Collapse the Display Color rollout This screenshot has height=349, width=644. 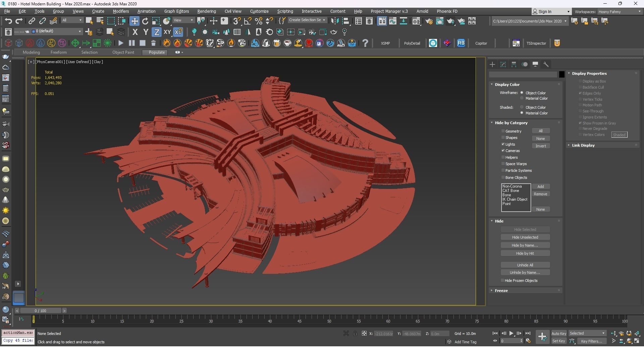507,85
